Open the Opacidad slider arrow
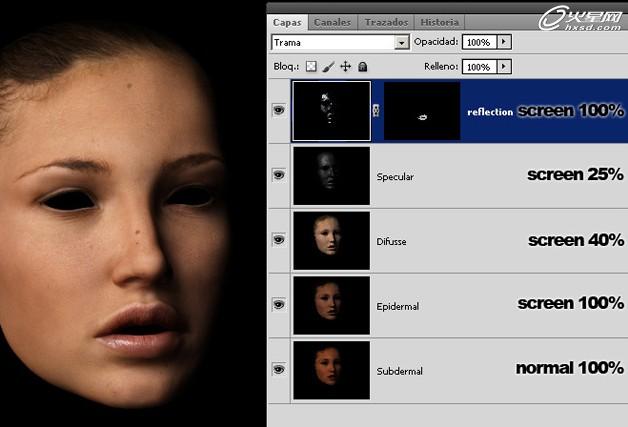 504,42
